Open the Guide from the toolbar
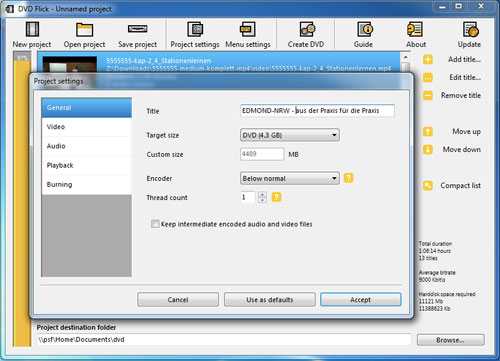 point(364,29)
